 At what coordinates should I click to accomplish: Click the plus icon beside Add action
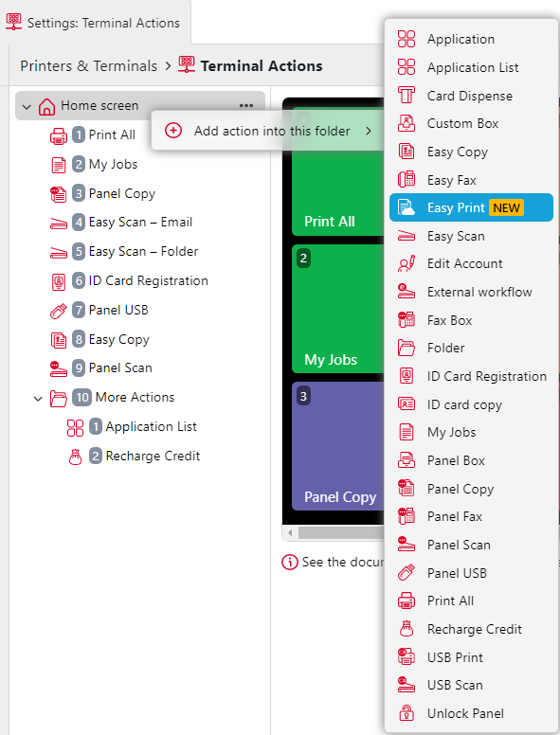173,131
